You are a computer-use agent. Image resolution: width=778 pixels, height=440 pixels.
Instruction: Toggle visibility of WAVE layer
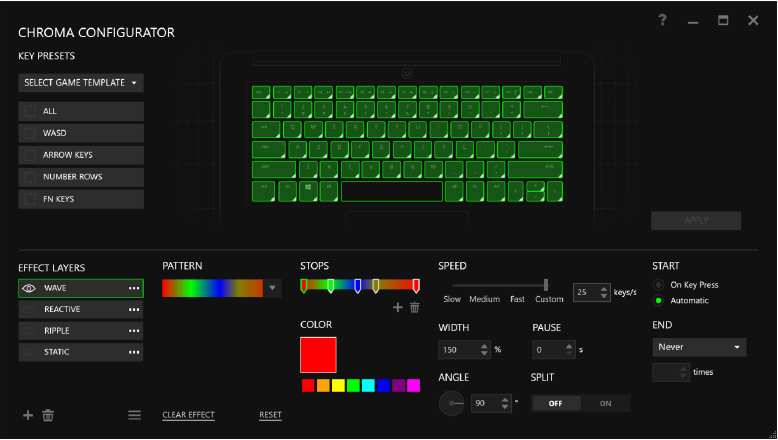click(x=29, y=288)
